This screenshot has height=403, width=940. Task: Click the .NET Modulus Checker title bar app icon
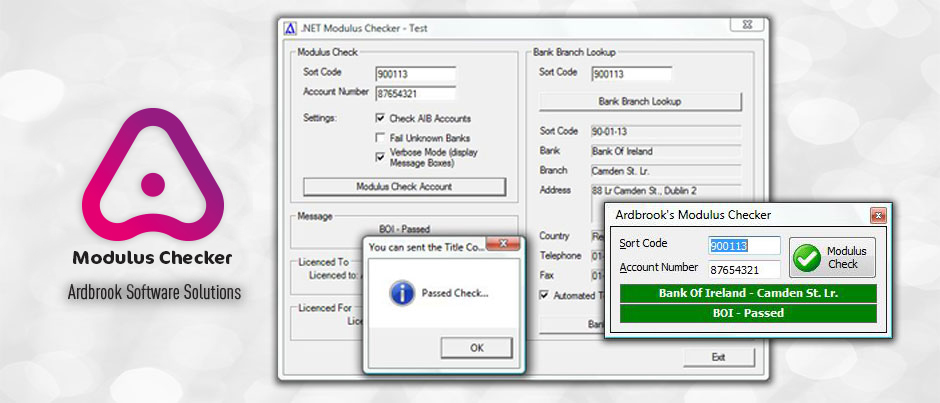290,28
